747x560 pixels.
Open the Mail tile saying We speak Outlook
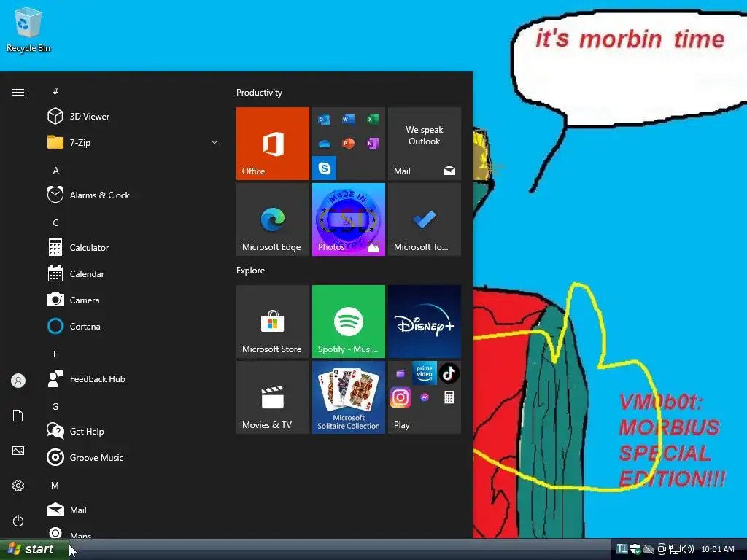(x=425, y=144)
